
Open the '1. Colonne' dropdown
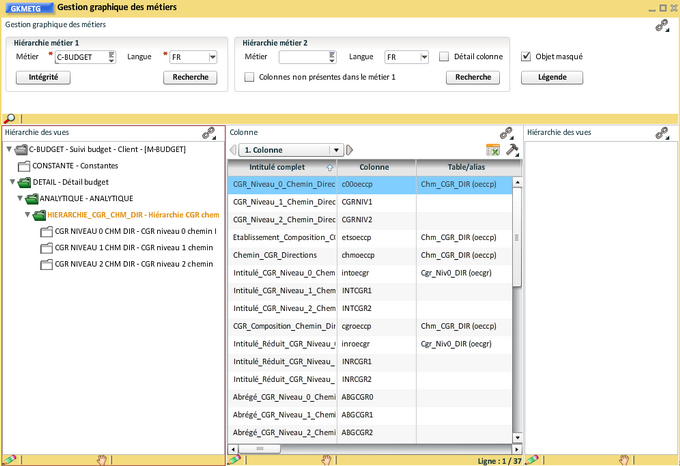point(337,150)
